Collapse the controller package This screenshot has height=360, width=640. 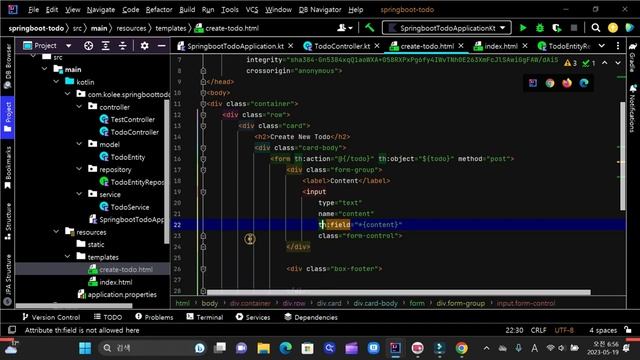79,107
